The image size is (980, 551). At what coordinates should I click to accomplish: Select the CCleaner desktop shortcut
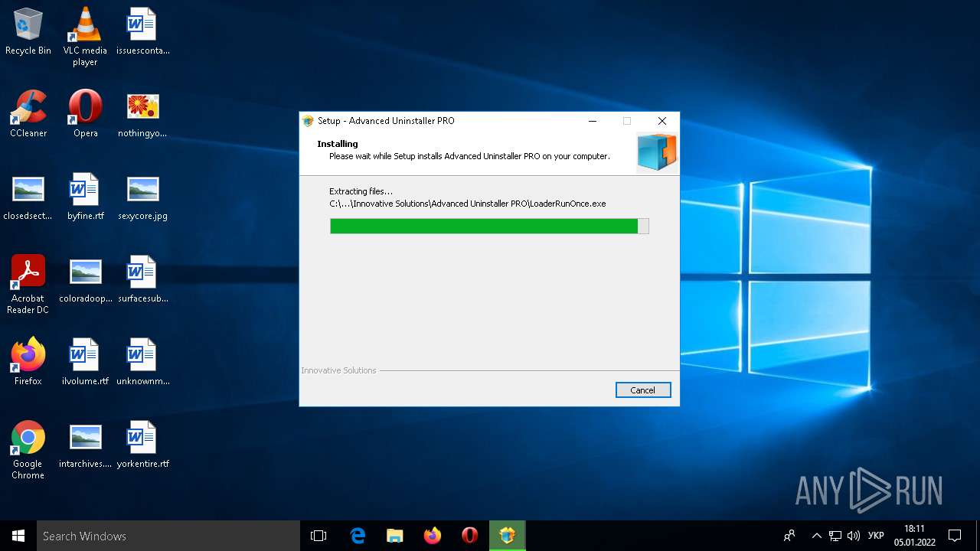point(28,114)
